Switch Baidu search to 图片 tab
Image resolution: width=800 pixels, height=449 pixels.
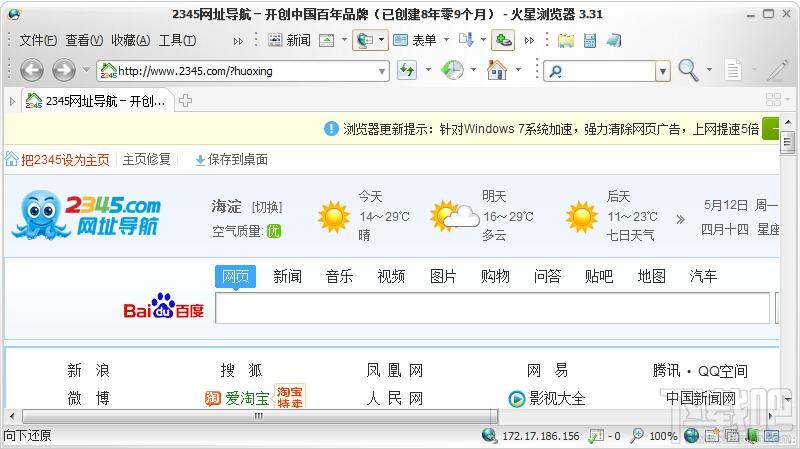(443, 277)
